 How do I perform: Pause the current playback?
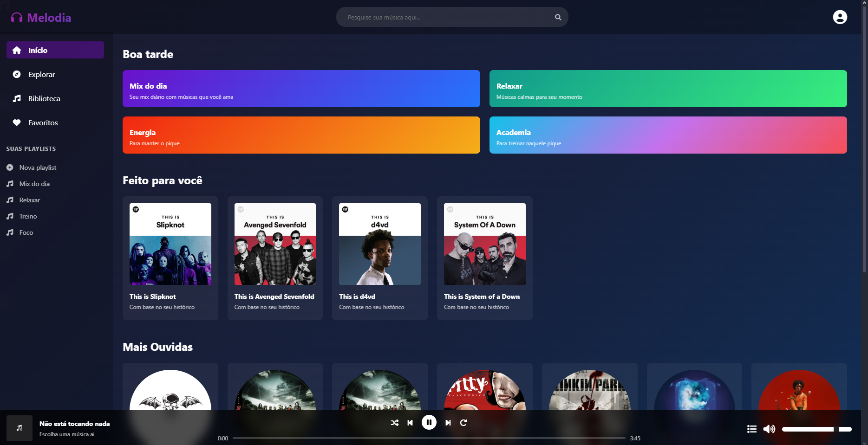pos(429,422)
